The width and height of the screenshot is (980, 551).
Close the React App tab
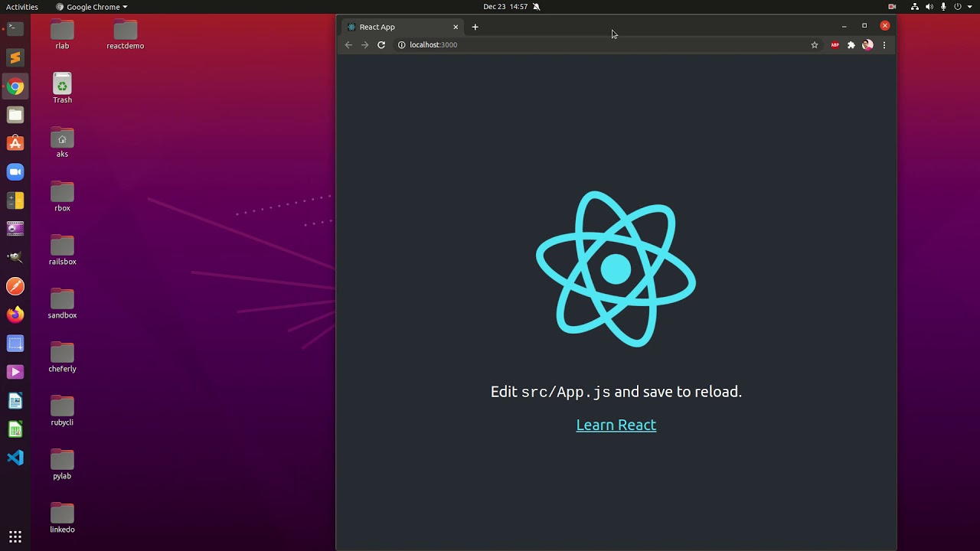point(456,27)
